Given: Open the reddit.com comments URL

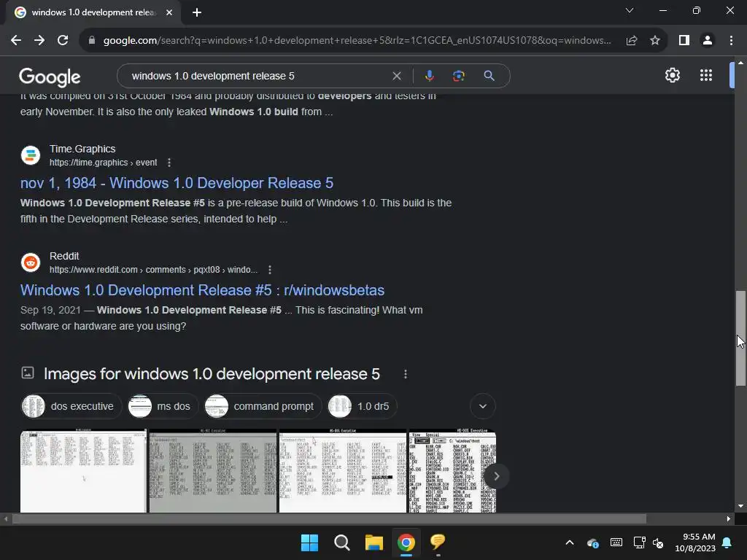Looking at the screenshot, I should pos(153,270).
